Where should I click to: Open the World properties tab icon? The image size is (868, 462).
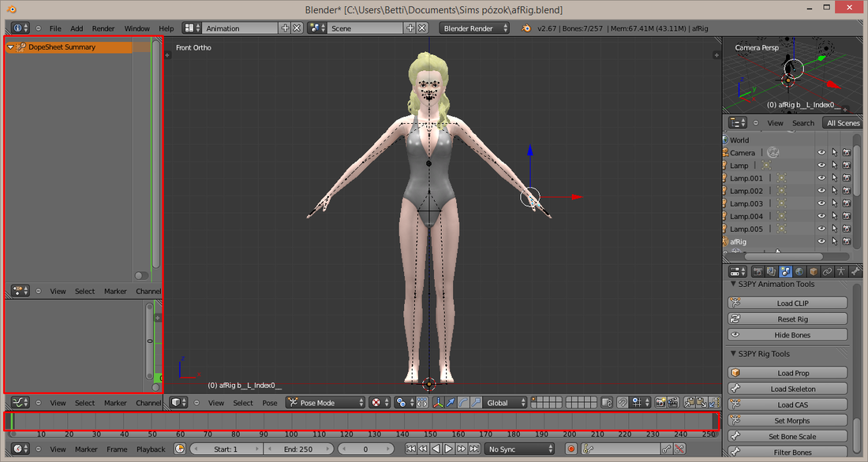[x=799, y=271]
